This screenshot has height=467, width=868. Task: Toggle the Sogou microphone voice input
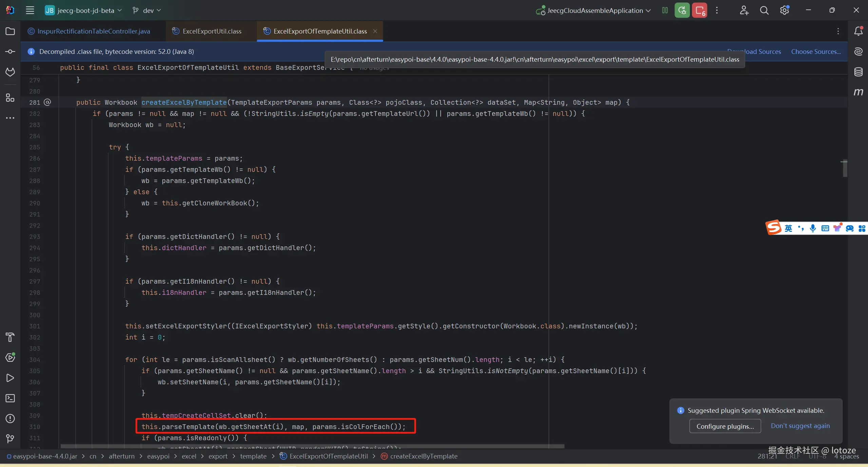click(813, 228)
